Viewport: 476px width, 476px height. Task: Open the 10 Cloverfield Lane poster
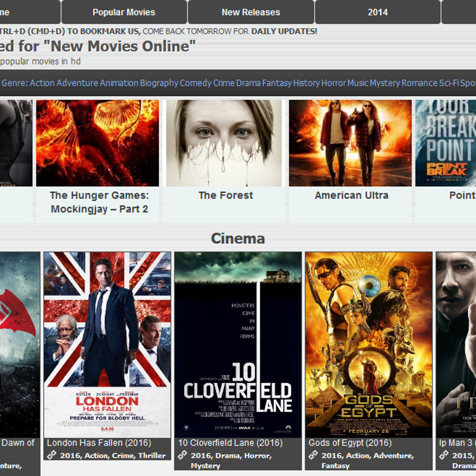coord(238,345)
